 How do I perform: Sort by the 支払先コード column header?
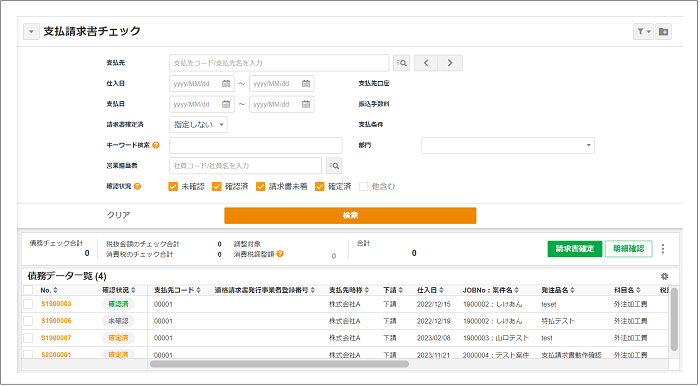click(177, 290)
